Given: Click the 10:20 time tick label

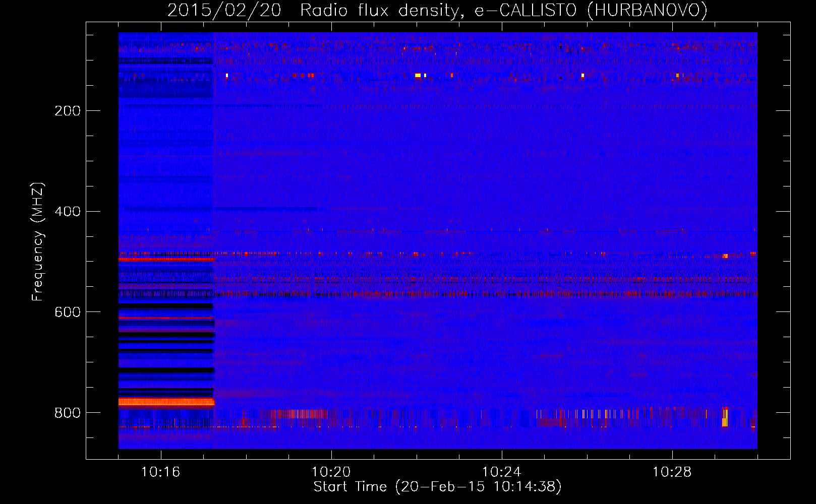Looking at the screenshot, I should coord(331,472).
